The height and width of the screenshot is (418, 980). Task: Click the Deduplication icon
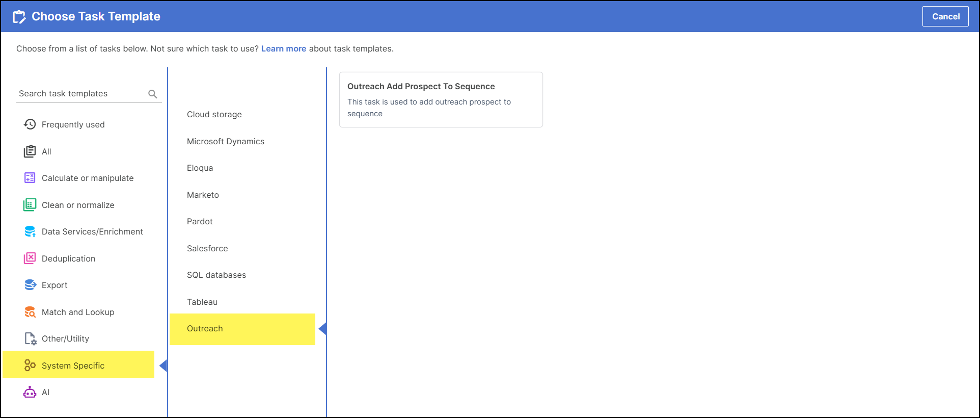30,258
